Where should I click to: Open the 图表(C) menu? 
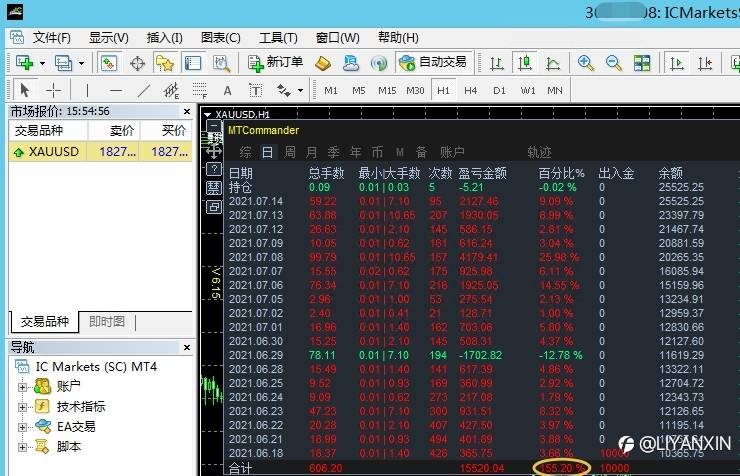click(220, 38)
